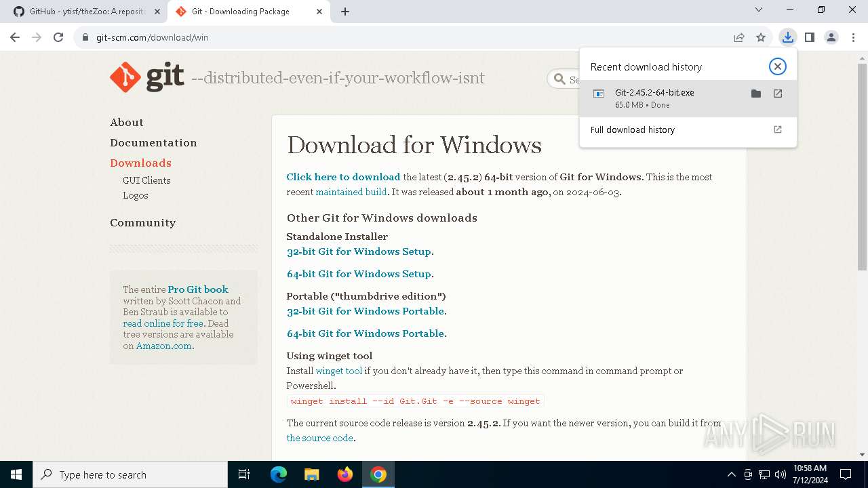
Task: View site information lock icon
Action: click(85, 37)
